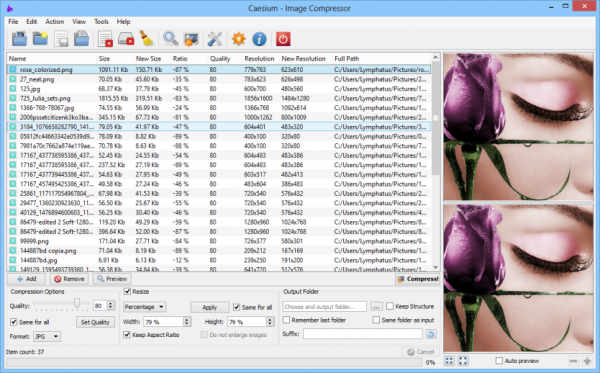The image size is (600, 373).
Task: Open the Format JPG dropdown
Action: click(x=47, y=336)
